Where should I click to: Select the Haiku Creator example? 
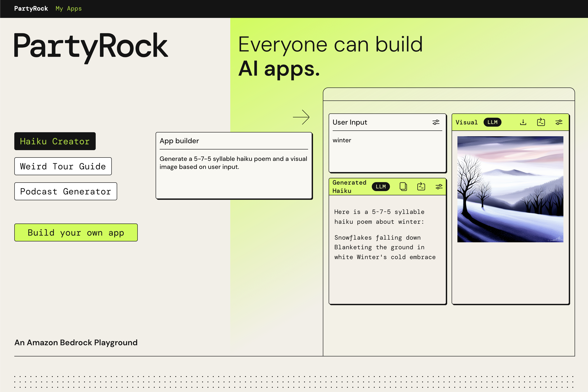click(55, 141)
